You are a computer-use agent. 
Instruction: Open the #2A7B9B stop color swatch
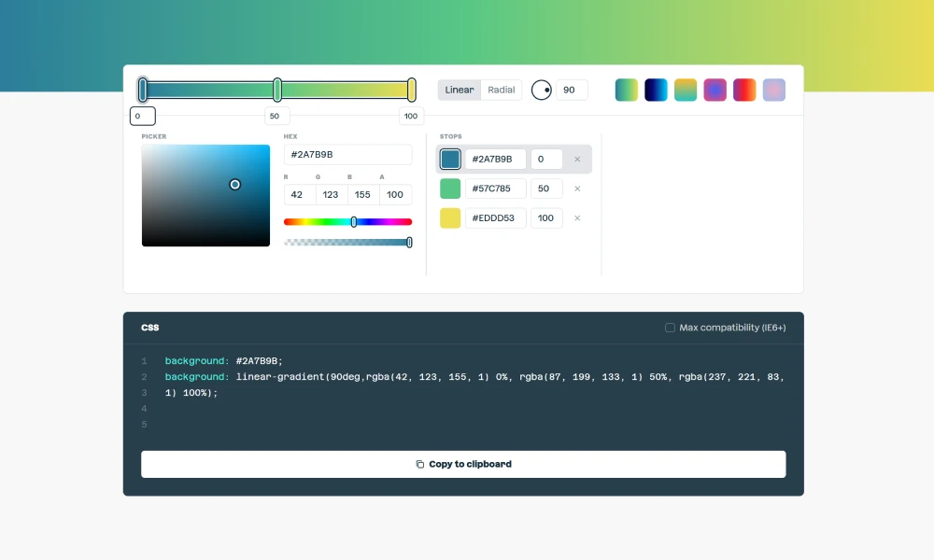click(x=449, y=159)
